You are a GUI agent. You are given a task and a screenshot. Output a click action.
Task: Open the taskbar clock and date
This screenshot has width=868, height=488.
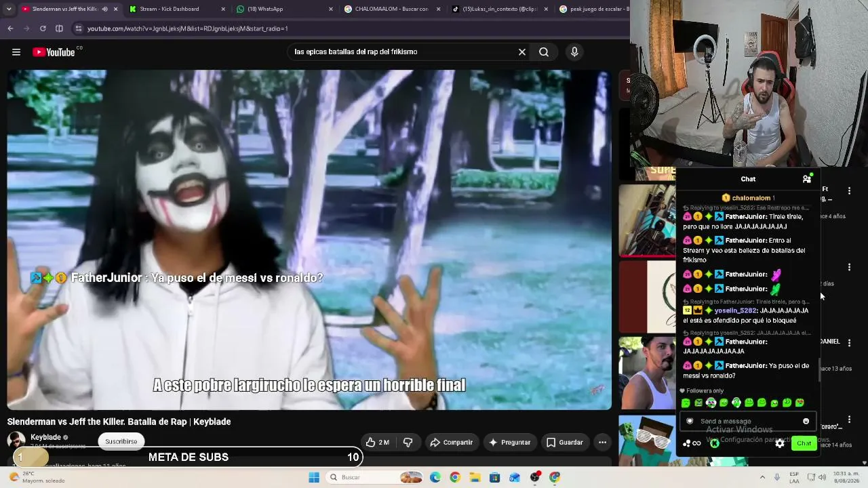[x=846, y=477]
